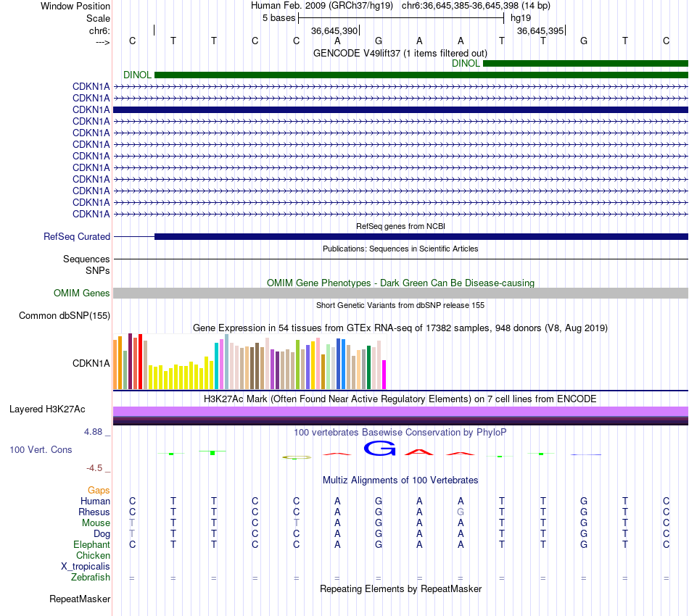Open Short Genetic Variants from dbSNP title

pyautogui.click(x=400, y=305)
